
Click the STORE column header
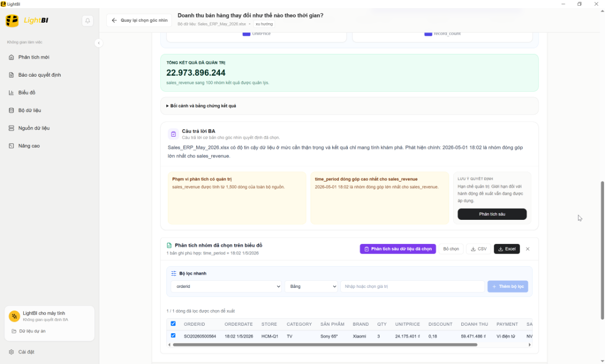point(269,324)
